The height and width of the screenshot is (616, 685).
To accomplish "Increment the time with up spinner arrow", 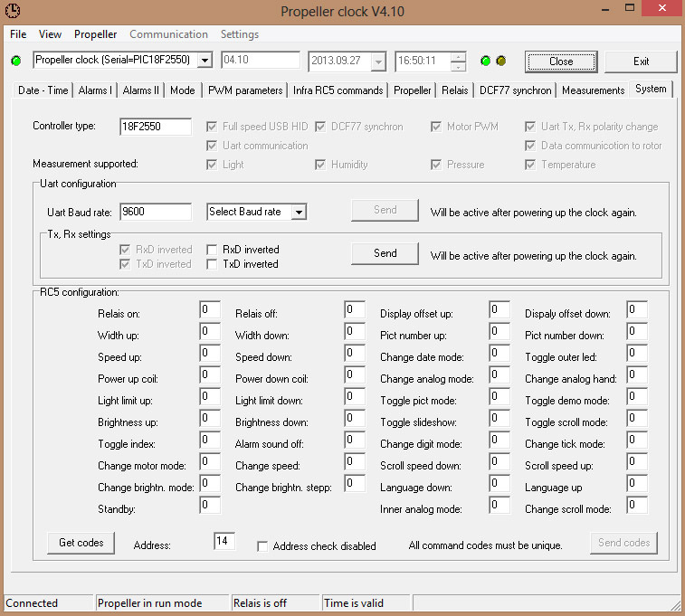I will click(x=458, y=57).
